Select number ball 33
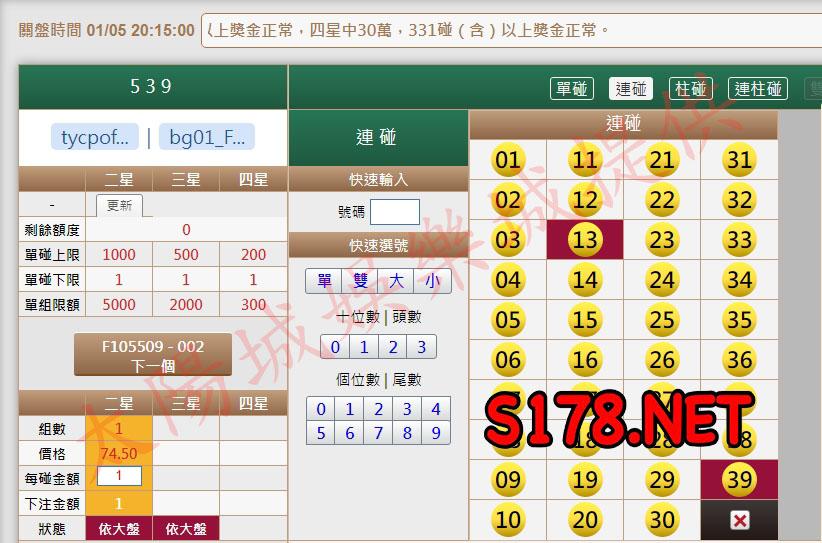 [x=739, y=240]
